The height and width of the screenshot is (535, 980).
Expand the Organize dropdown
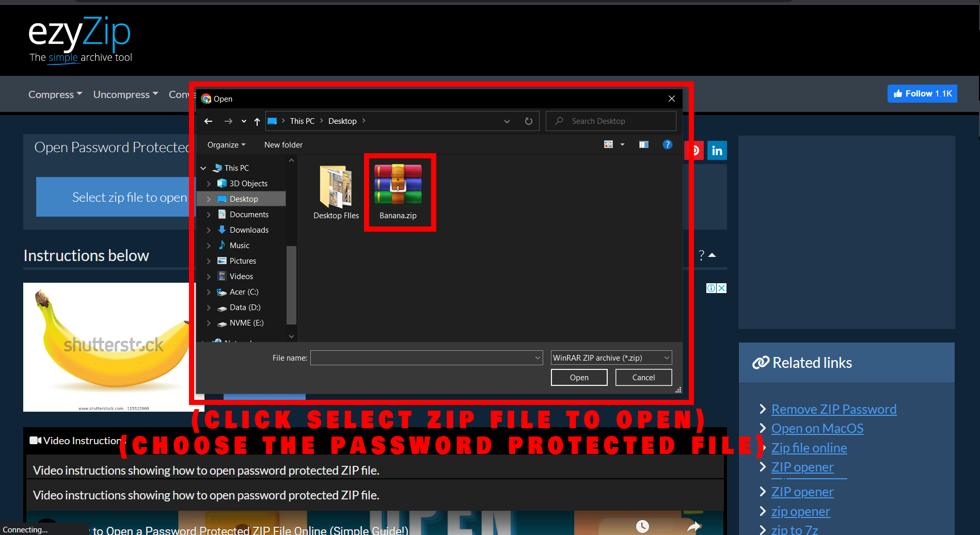click(x=226, y=144)
